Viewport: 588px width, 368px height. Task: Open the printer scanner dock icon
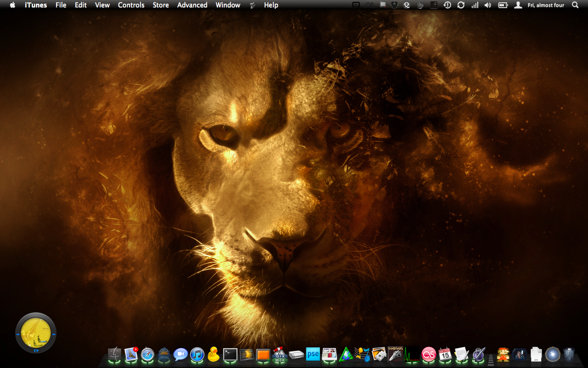(296, 355)
